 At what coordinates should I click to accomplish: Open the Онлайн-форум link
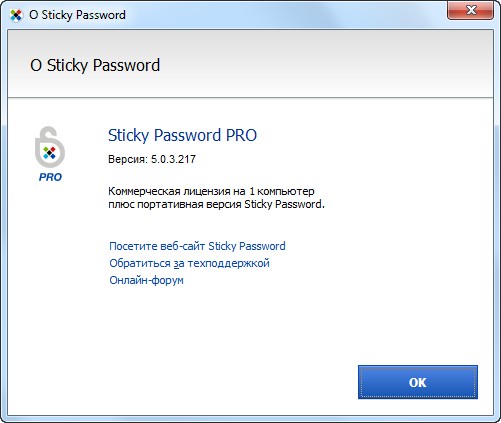(146, 280)
